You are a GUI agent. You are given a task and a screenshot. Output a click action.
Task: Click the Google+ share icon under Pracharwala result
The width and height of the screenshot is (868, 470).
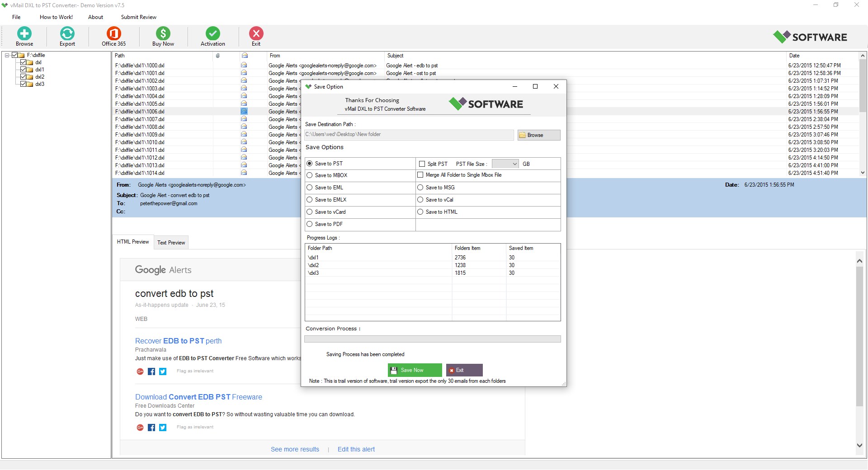click(140, 371)
